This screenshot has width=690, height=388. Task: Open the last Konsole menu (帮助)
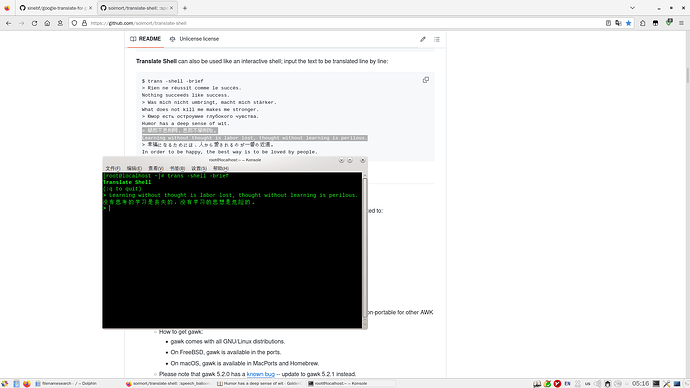(220, 168)
